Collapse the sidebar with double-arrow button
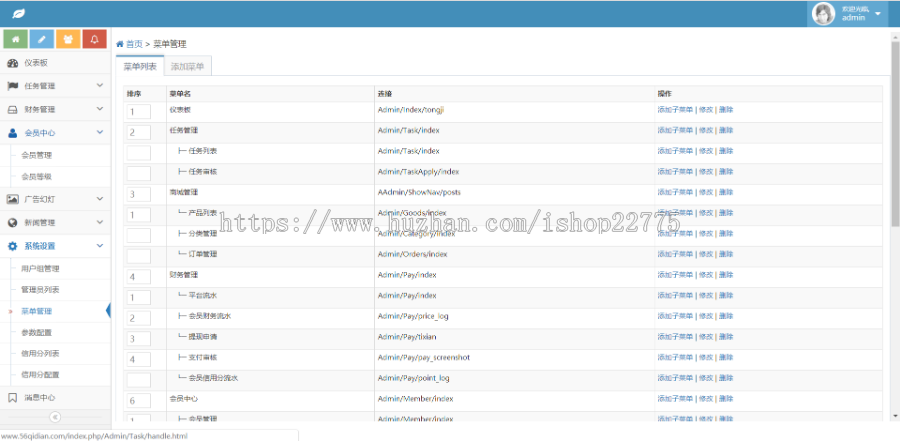 55,417
